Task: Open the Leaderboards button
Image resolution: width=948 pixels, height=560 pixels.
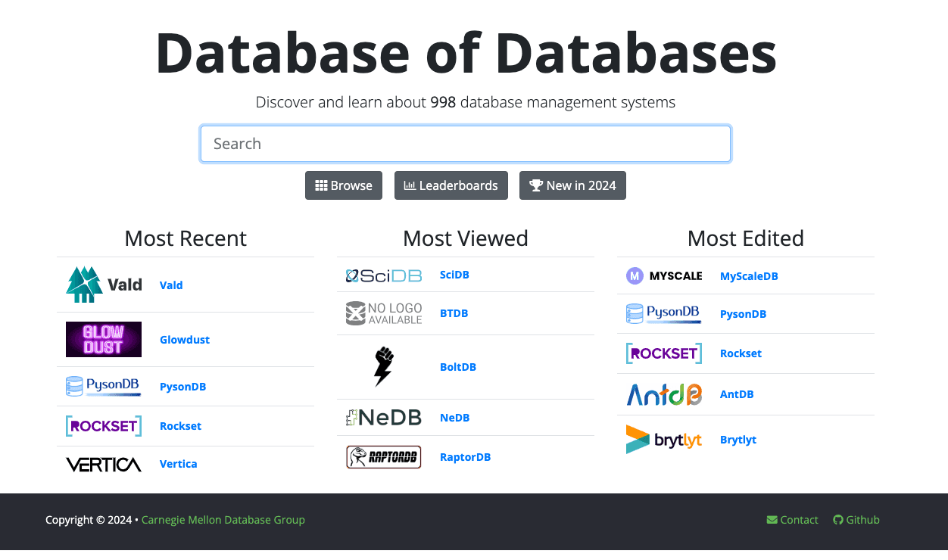Action: coord(451,185)
